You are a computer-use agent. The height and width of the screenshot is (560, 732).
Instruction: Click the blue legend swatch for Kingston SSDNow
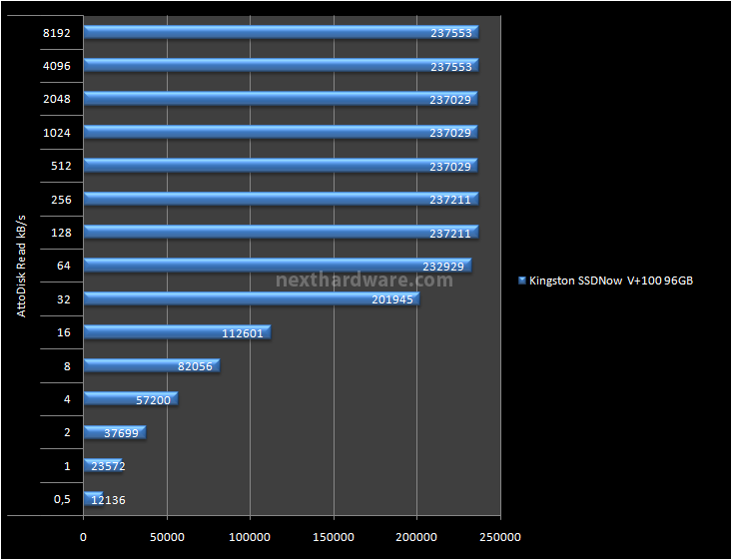[522, 280]
